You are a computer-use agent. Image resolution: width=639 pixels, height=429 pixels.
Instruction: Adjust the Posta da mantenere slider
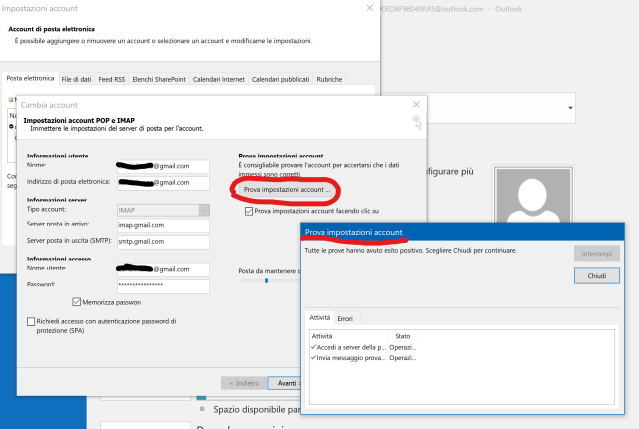pos(266,281)
